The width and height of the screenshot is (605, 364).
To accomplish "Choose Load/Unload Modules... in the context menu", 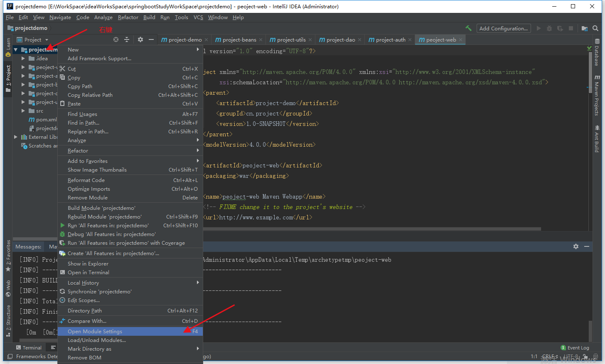I will click(x=130, y=340).
